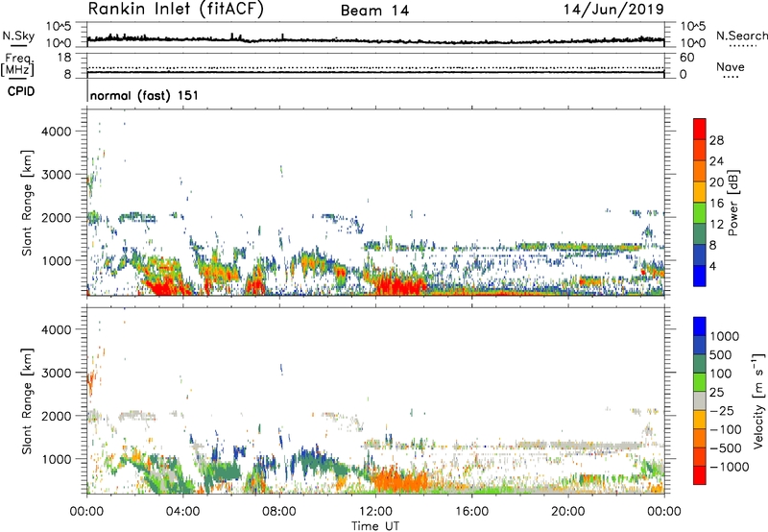Click the 'N.Sky' legend label
768x532 pixels.
coord(18,36)
